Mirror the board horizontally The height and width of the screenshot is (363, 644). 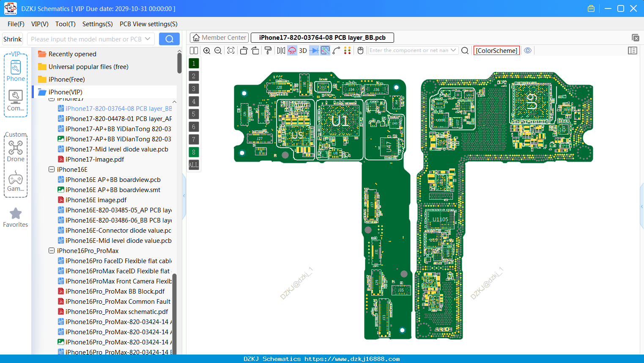tap(281, 50)
